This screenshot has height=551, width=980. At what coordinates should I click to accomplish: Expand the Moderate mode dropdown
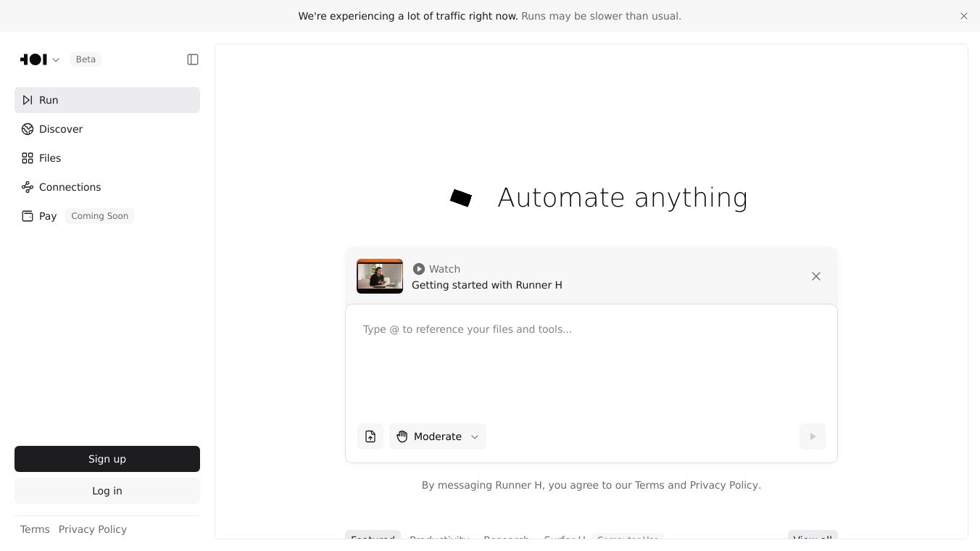click(x=438, y=436)
